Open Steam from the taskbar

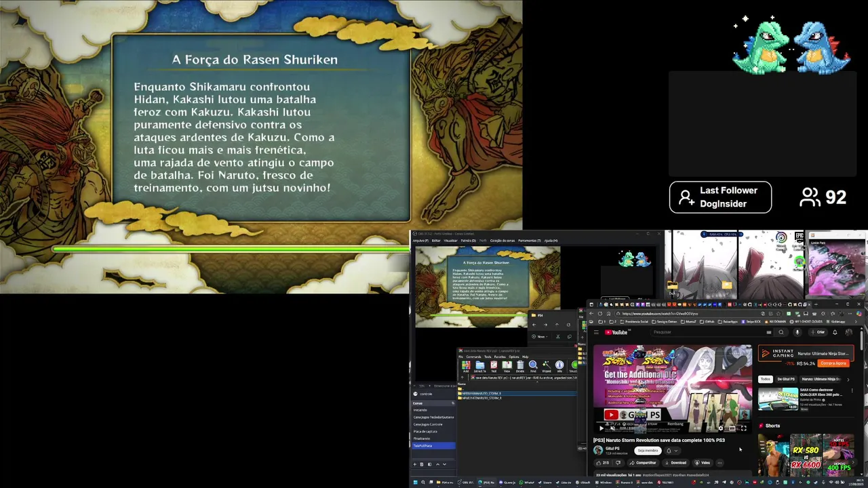pyautogui.click(x=545, y=482)
